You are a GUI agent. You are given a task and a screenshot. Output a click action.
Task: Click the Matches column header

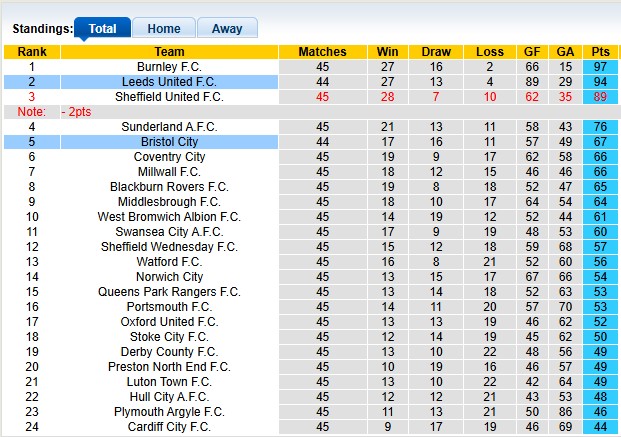tap(322, 52)
